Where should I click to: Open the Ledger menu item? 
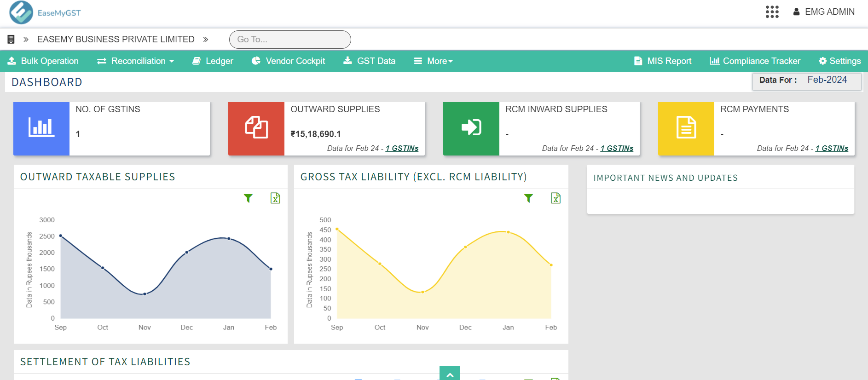(x=213, y=61)
